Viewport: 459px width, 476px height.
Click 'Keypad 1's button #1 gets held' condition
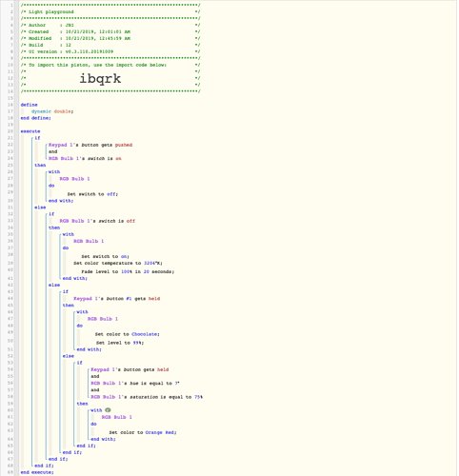[117, 299]
